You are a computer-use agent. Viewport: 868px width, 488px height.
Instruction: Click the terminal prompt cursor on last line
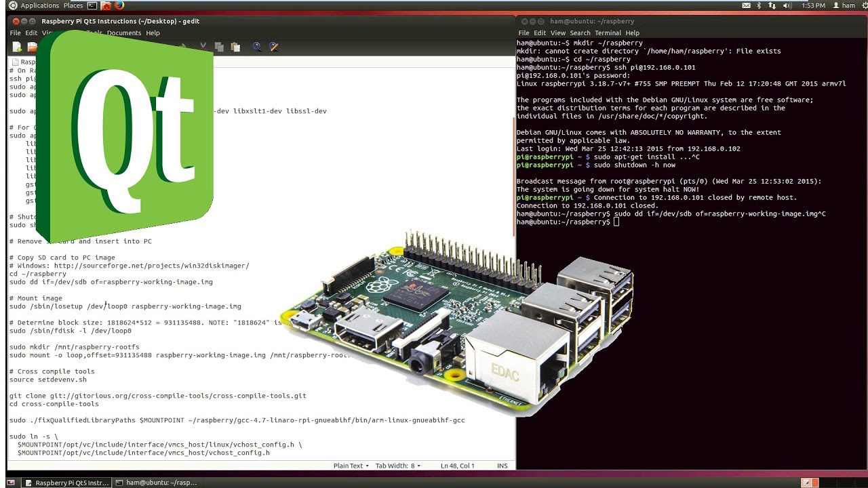point(616,222)
